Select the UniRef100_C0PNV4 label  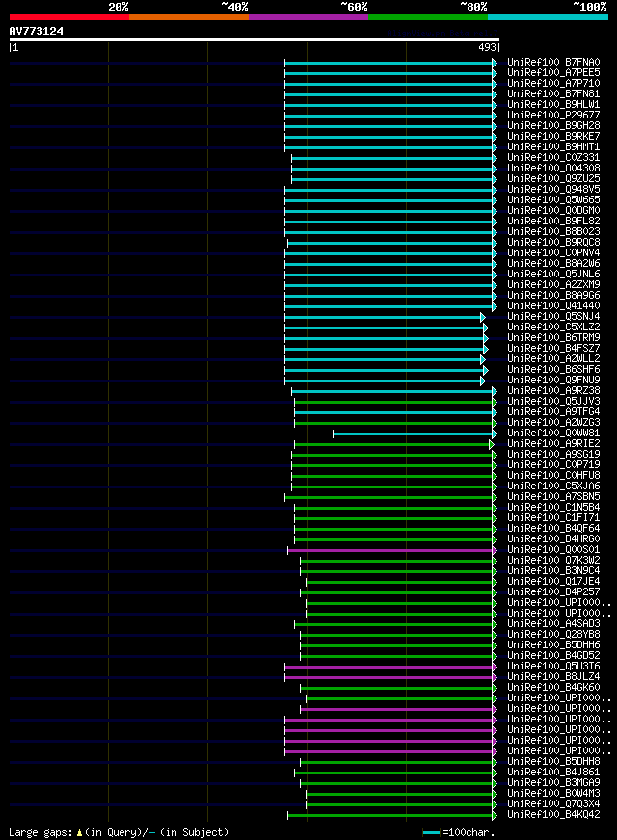(x=553, y=252)
